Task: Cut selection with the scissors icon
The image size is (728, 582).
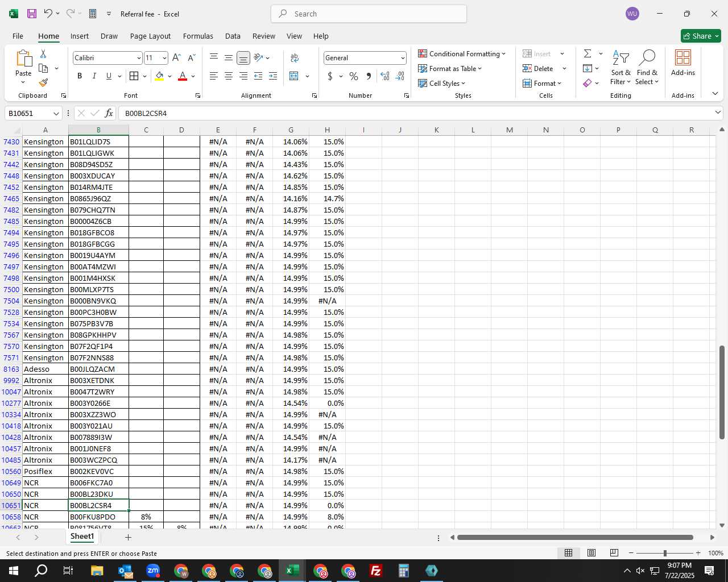Action: [43, 53]
